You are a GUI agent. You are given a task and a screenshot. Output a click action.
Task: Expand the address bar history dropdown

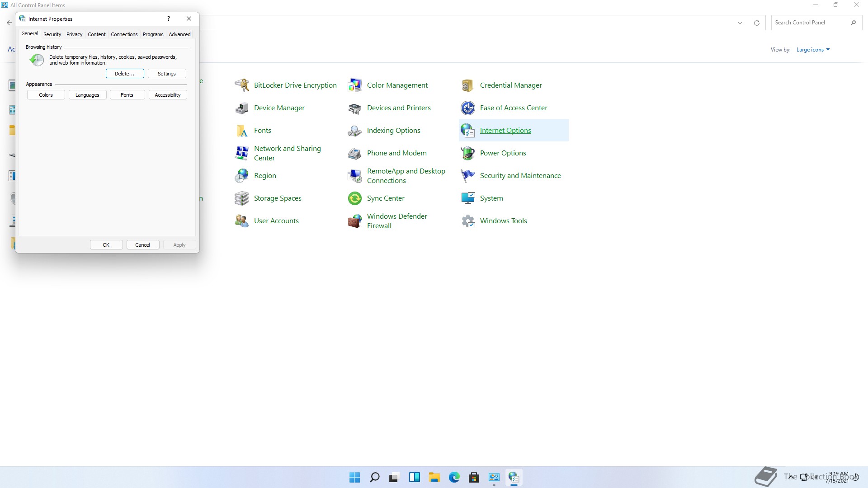[x=740, y=23]
